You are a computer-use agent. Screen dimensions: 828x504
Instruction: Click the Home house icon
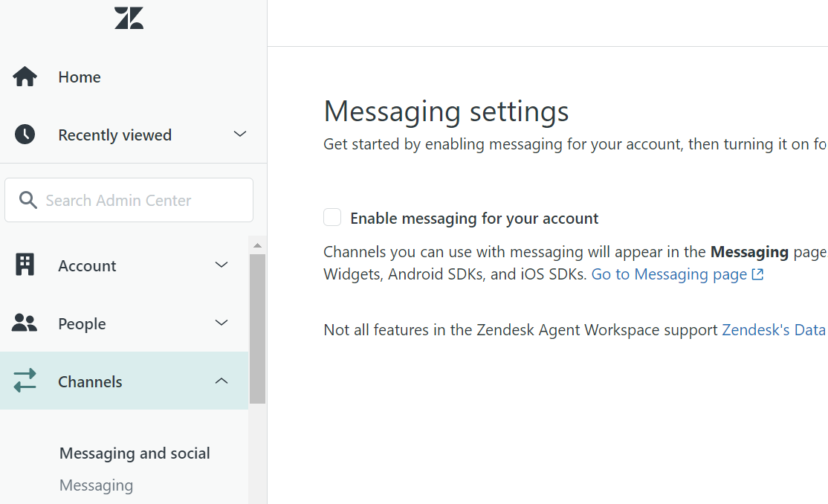click(25, 77)
